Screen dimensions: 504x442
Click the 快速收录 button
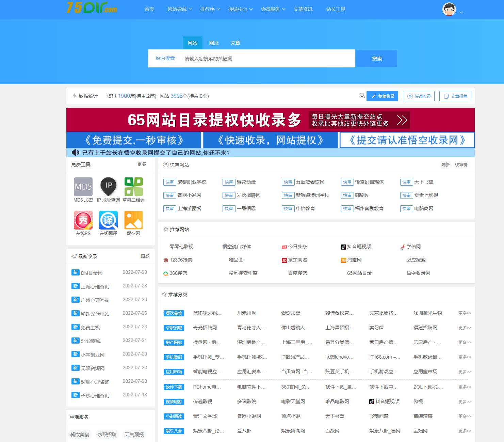[x=419, y=96]
